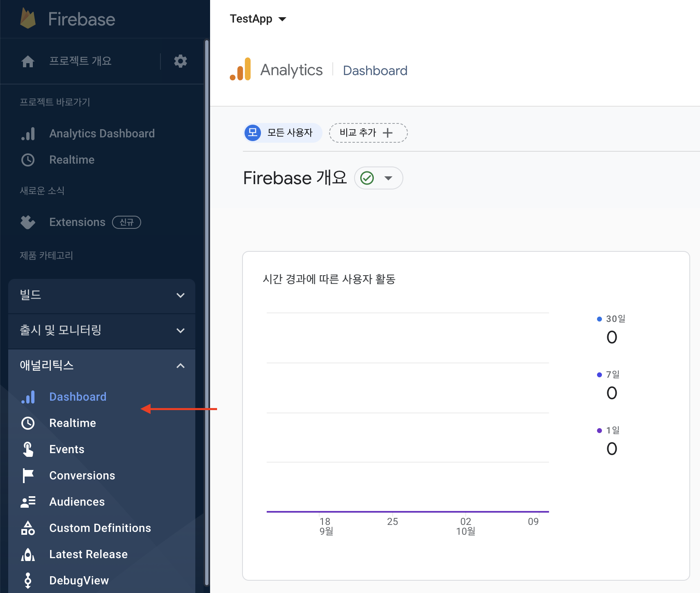The image size is (700, 593).
Task: Click the green check status icon
Action: point(367,178)
